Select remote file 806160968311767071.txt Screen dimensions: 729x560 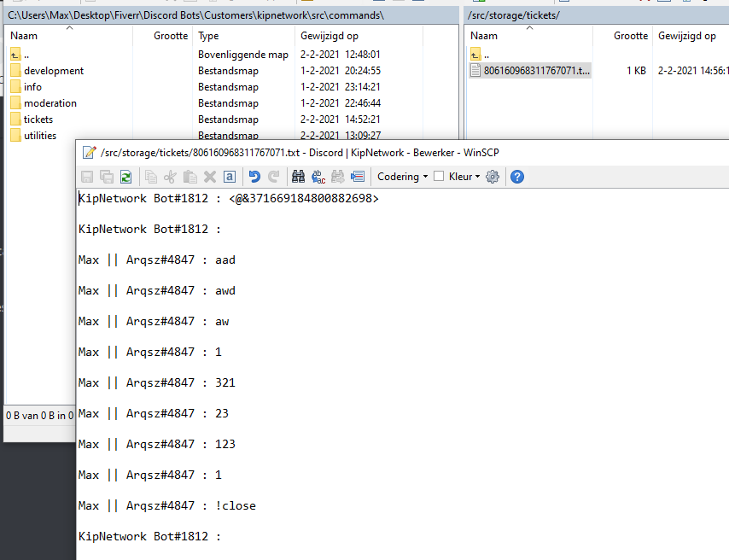pos(536,71)
